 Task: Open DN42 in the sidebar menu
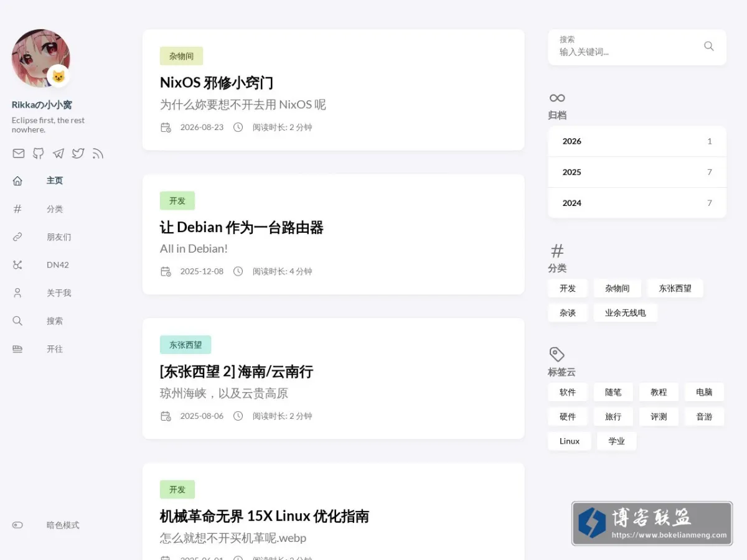[58, 265]
